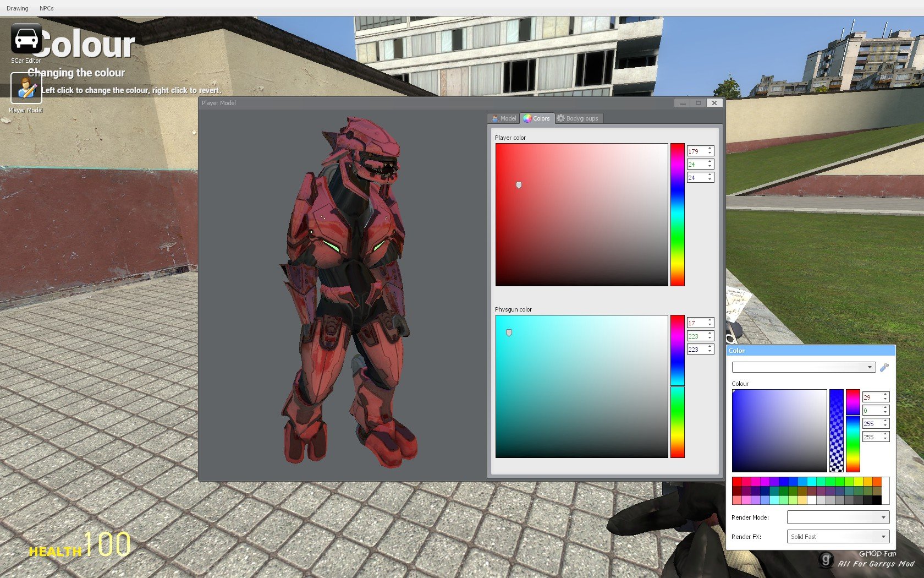Choose the pure white swatch in pastel row
This screenshot has height=578, width=924.
(x=812, y=500)
